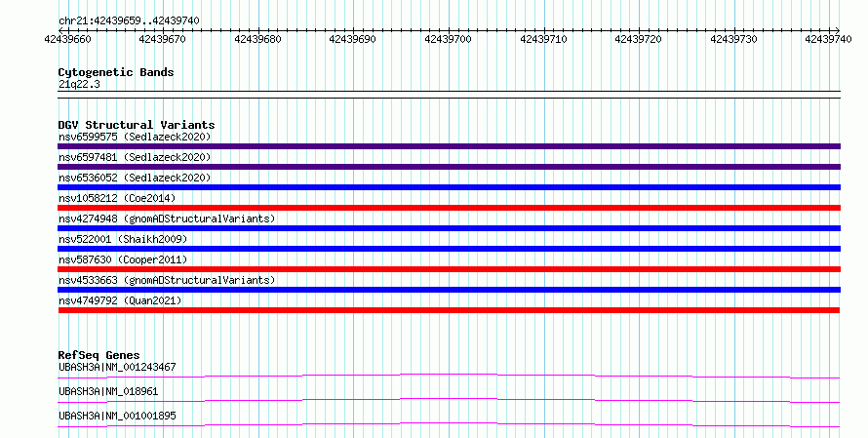Click the red bar for nsv587630

click(x=449, y=269)
